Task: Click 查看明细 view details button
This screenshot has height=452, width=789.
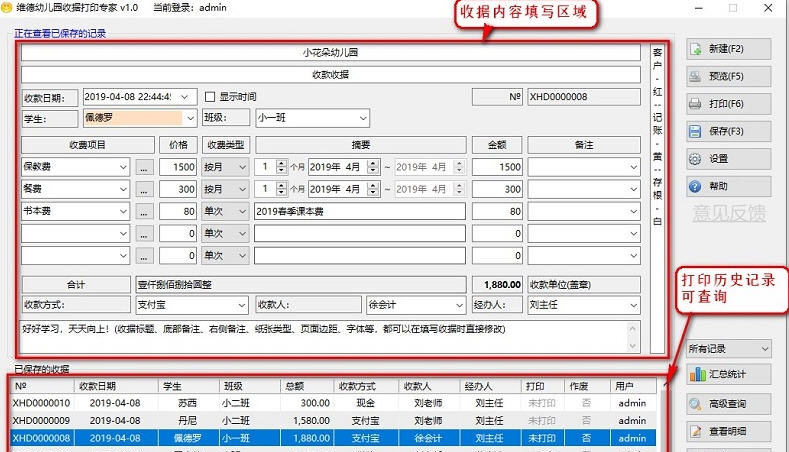Action: point(728,431)
